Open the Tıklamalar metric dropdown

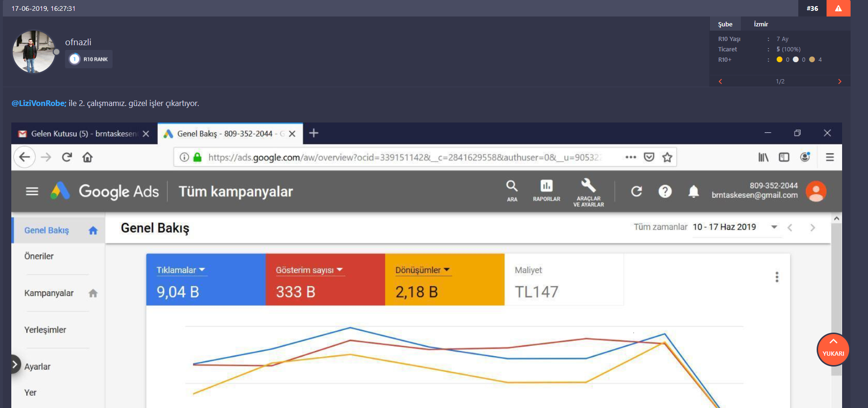click(181, 270)
